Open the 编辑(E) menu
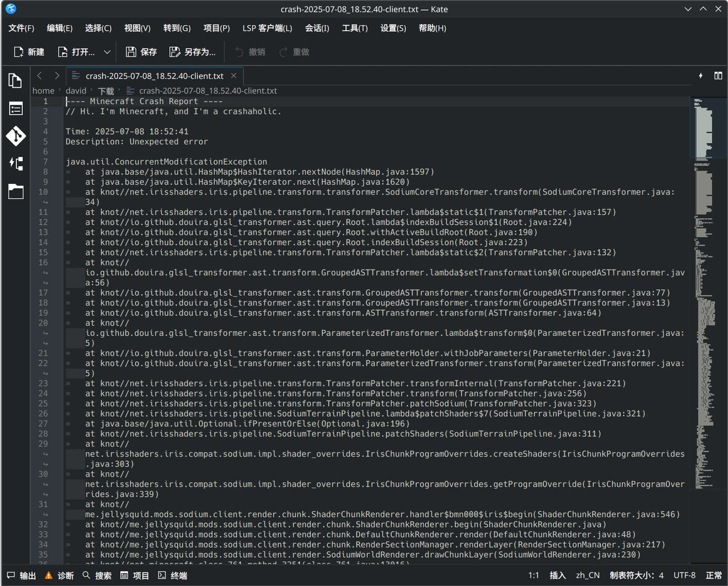728x586 pixels. 59,28
